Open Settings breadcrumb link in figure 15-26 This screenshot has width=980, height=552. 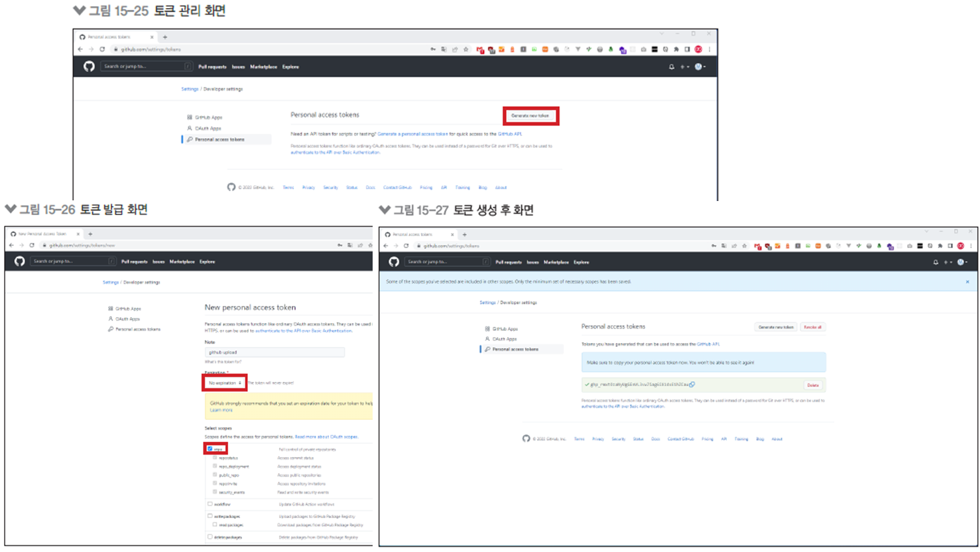[x=111, y=283]
